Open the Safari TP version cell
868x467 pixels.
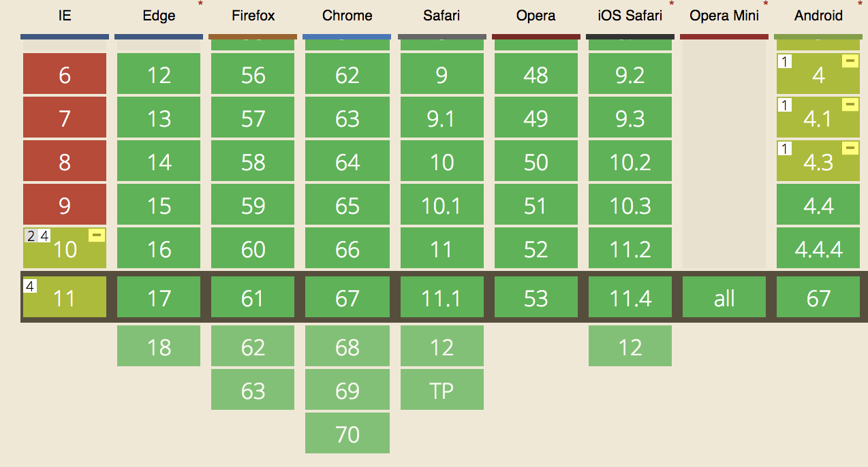tap(441, 390)
